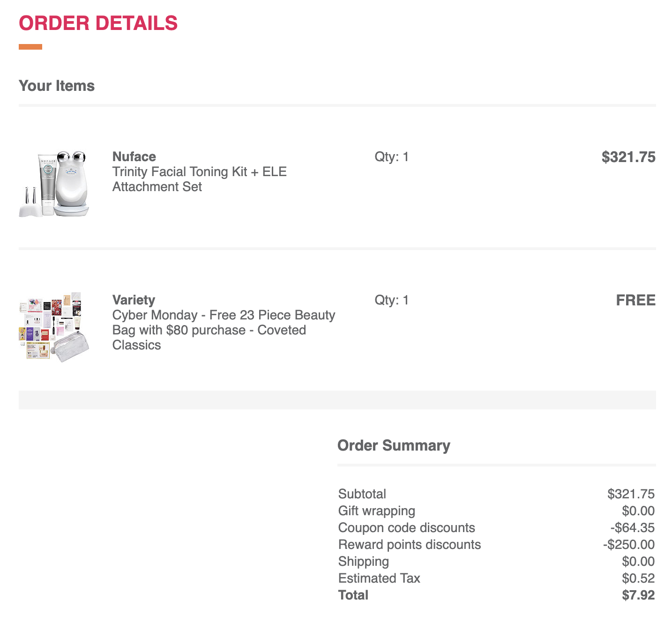672x622 pixels.
Task: Open Cyber Monday Free 23 Piece Beauty Bag description
Action: (x=224, y=330)
